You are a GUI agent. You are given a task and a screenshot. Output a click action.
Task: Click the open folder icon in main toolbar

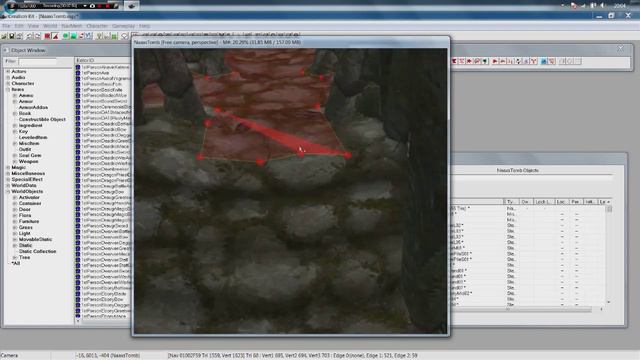(x=4, y=36)
